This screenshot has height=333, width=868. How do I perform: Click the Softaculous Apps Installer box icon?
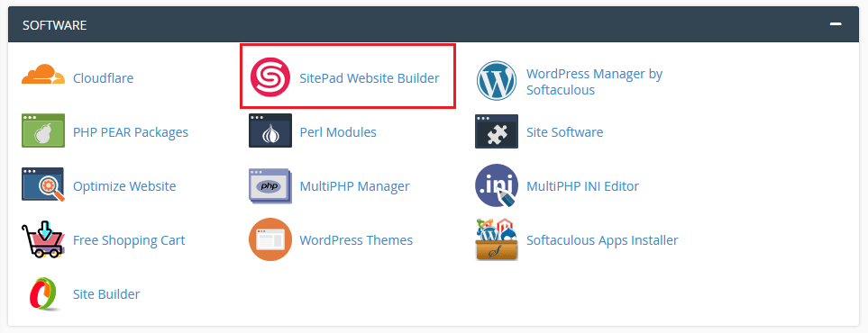pyautogui.click(x=497, y=239)
